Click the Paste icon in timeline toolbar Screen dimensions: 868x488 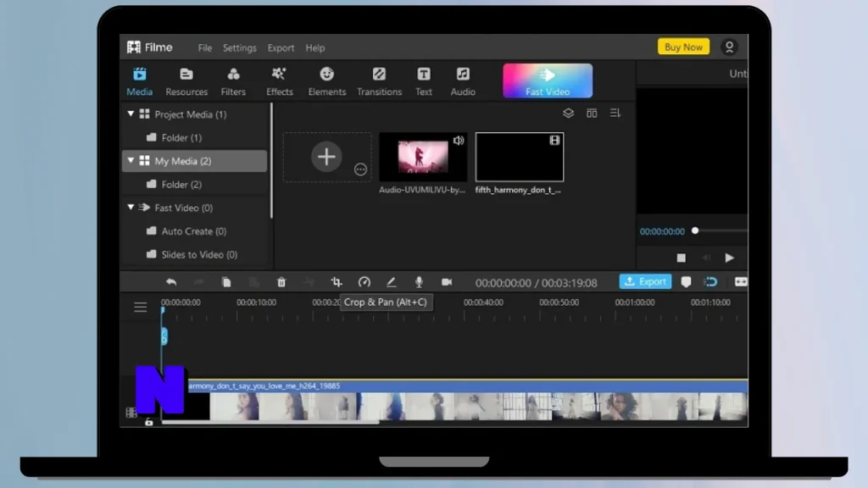click(253, 282)
